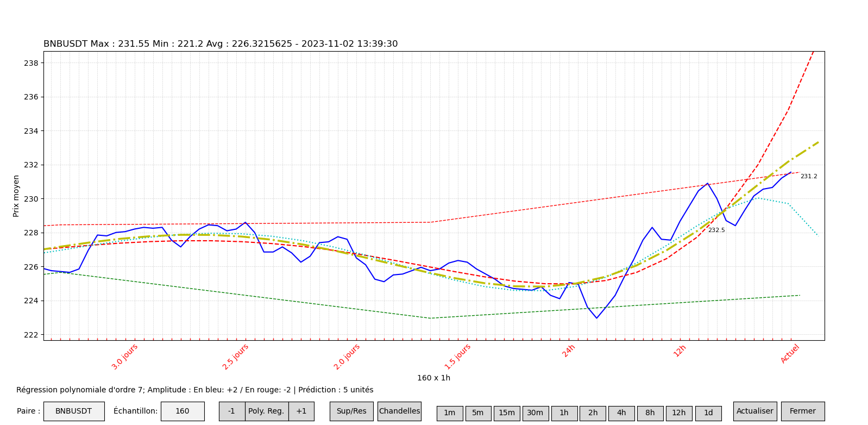
Task: Choose the 1h timeframe
Action: (x=564, y=413)
